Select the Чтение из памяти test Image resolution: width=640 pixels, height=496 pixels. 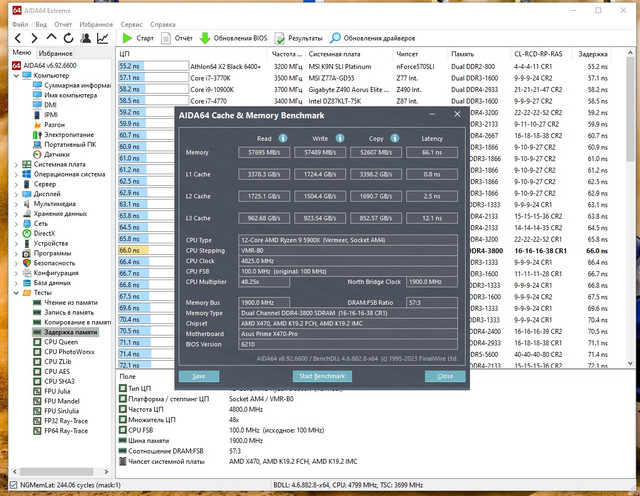65,302
